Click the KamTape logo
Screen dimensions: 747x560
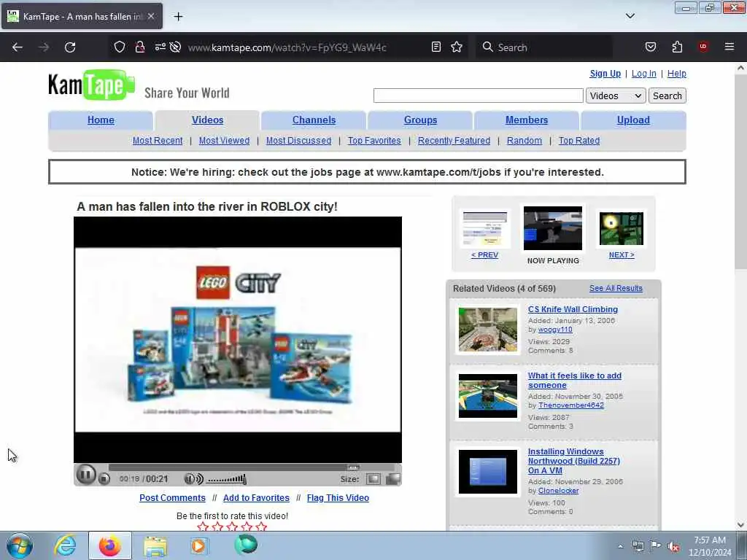[x=91, y=85]
